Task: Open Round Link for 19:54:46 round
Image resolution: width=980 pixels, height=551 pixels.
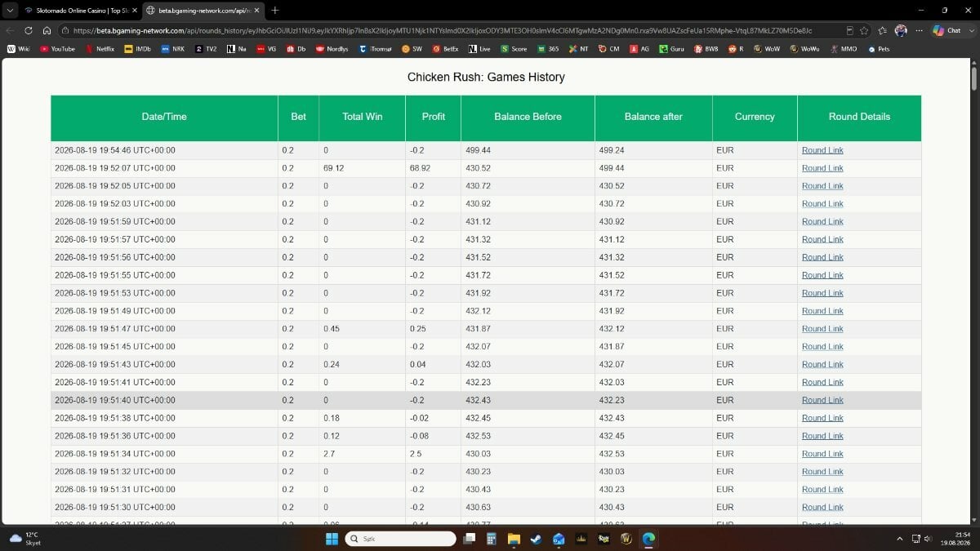Action: (822, 150)
